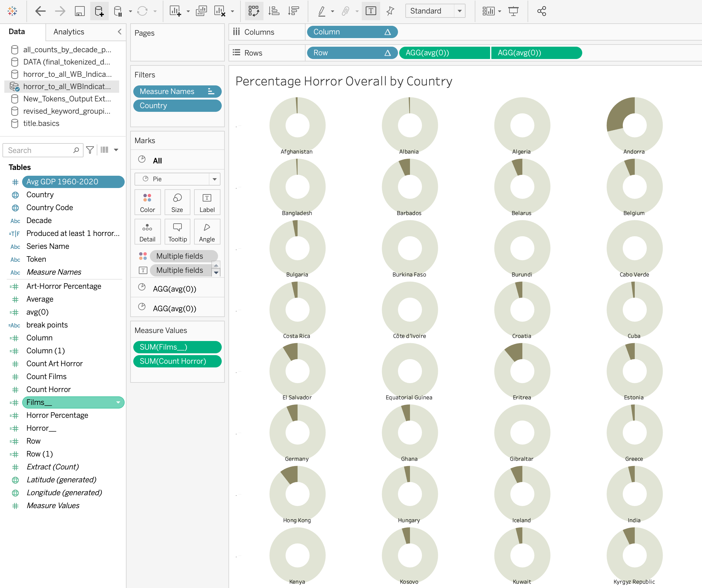Toggle the highlight pen tool
The width and height of the screenshot is (702, 588).
321,11
